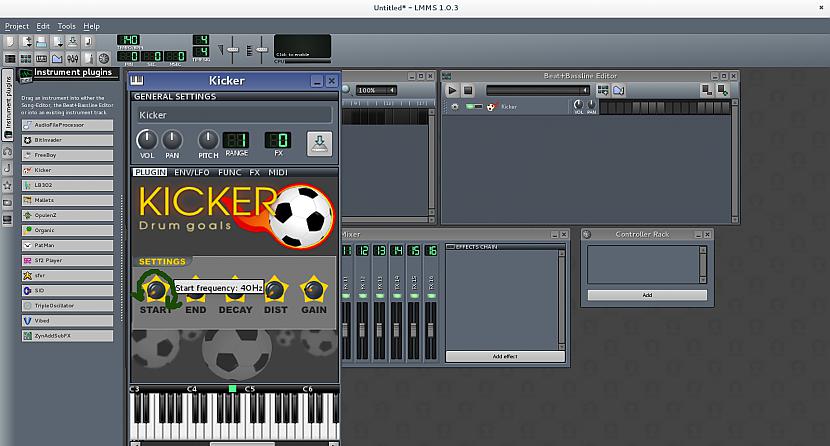Click the Kicker PITCH knob
Screen dimensions: 830x446
click(x=208, y=140)
